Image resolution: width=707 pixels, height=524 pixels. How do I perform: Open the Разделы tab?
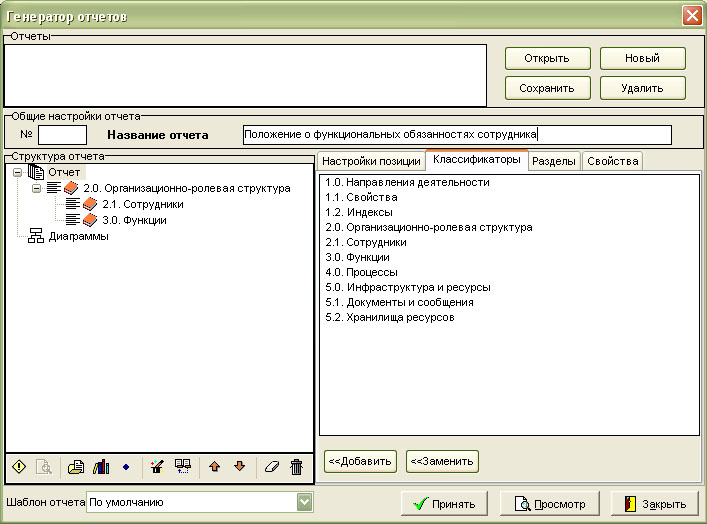554,161
